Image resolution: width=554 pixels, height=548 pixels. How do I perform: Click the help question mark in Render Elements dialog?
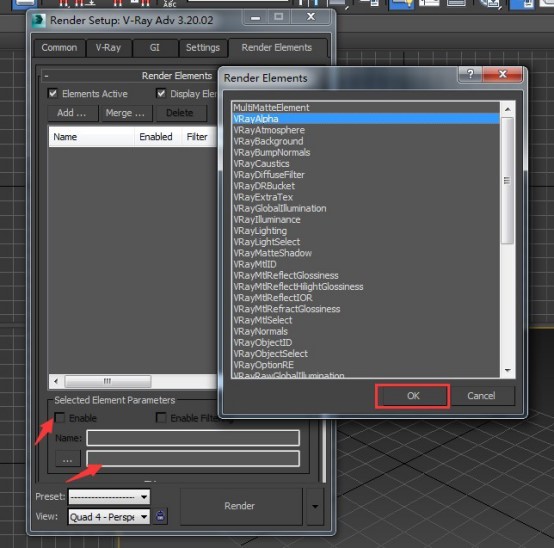click(470, 74)
